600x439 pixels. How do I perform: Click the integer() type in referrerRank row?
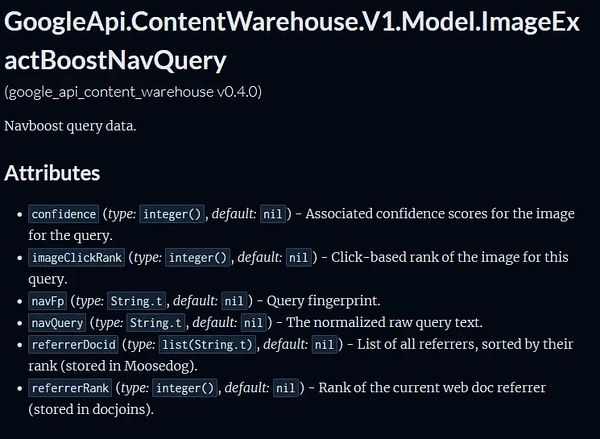tap(185, 388)
